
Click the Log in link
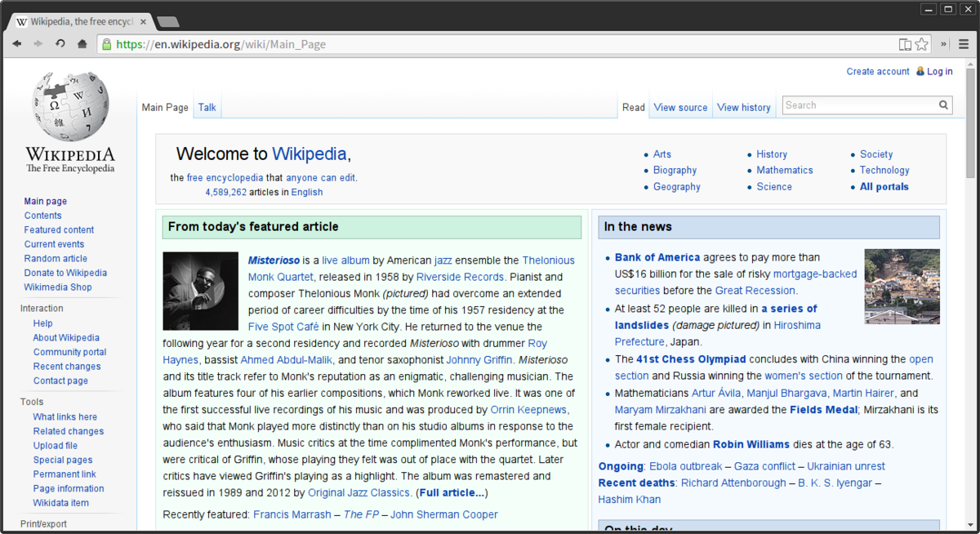pos(938,71)
